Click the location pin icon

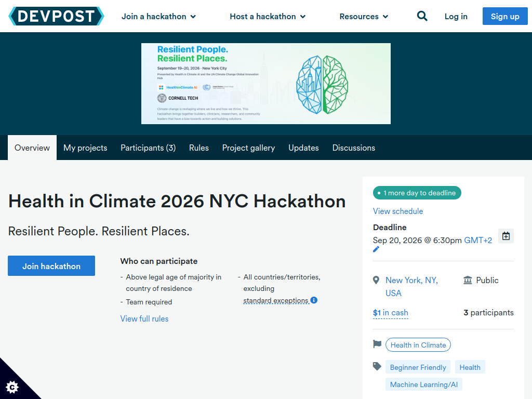376,280
